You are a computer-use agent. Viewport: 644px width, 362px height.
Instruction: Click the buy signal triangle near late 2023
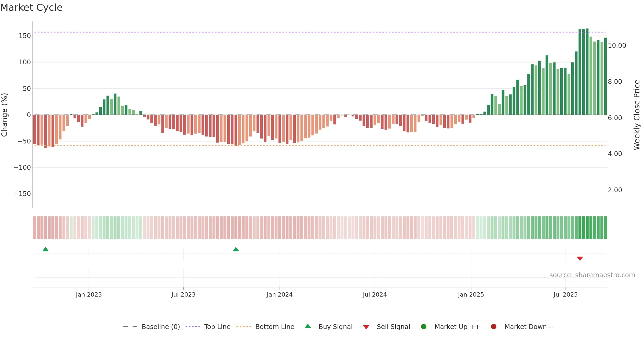coord(236,249)
